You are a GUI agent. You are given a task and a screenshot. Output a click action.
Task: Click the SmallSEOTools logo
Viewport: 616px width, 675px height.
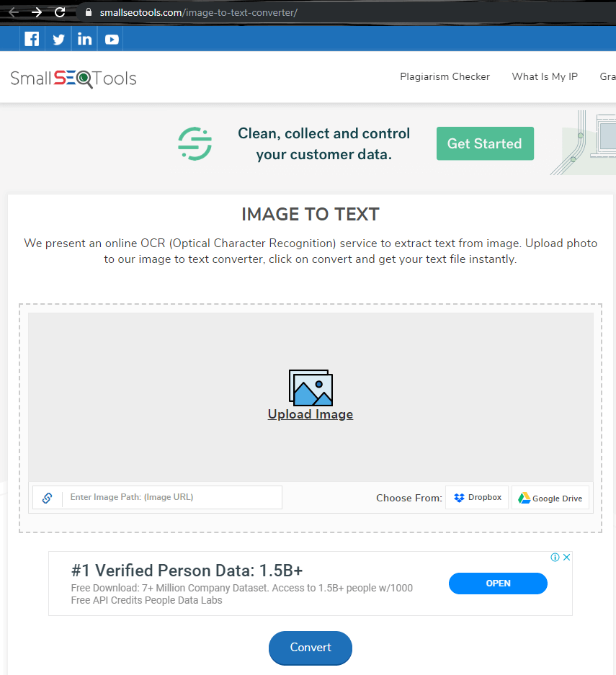point(73,79)
